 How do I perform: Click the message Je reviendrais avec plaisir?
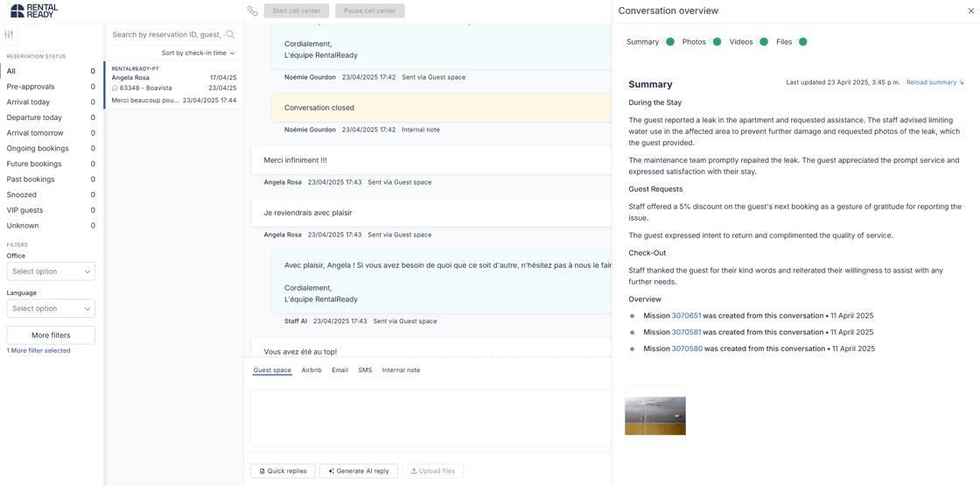click(x=431, y=213)
